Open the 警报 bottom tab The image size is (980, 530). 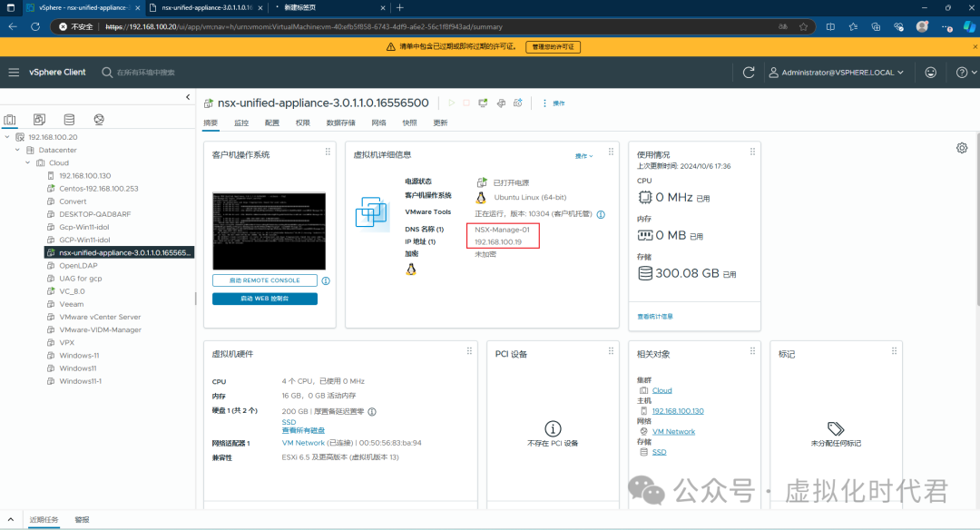click(82, 520)
